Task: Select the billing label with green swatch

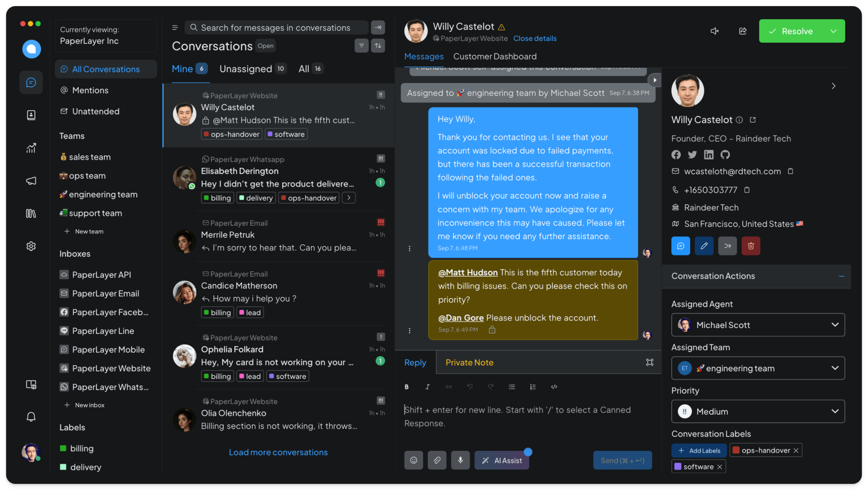Action: pos(77,449)
